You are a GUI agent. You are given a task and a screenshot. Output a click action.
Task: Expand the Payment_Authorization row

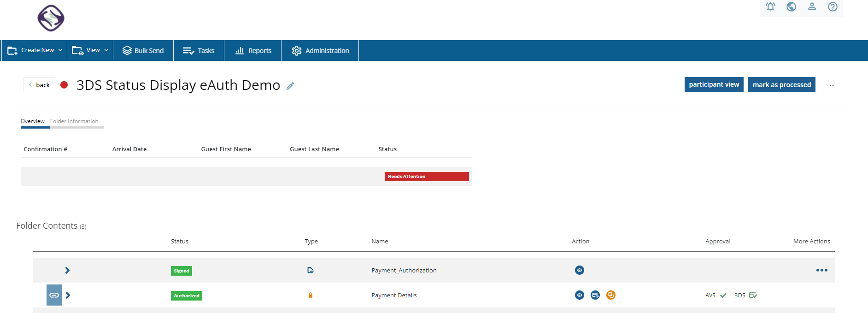coord(67,270)
